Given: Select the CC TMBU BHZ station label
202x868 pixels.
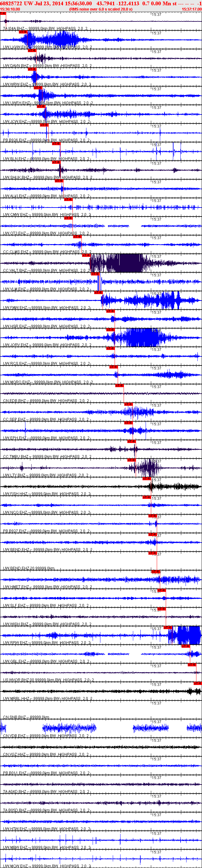Looking at the screenshot, I should (47, 457).
